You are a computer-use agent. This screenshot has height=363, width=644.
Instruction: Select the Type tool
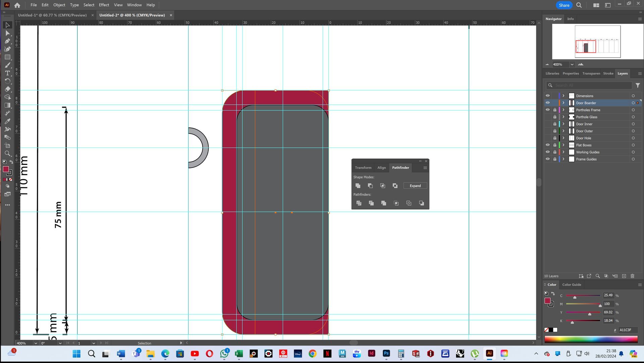tap(7, 73)
